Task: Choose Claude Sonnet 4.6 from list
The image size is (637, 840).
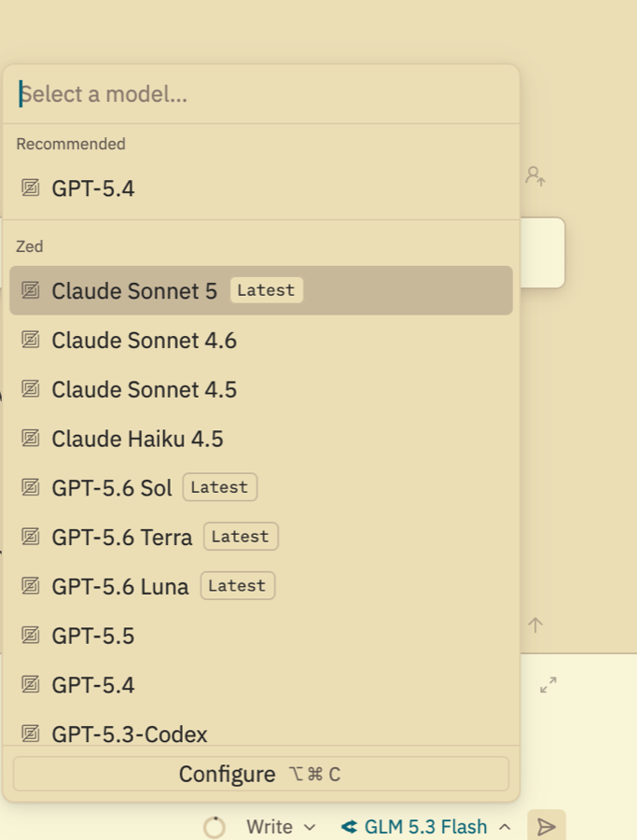Action: click(x=261, y=340)
